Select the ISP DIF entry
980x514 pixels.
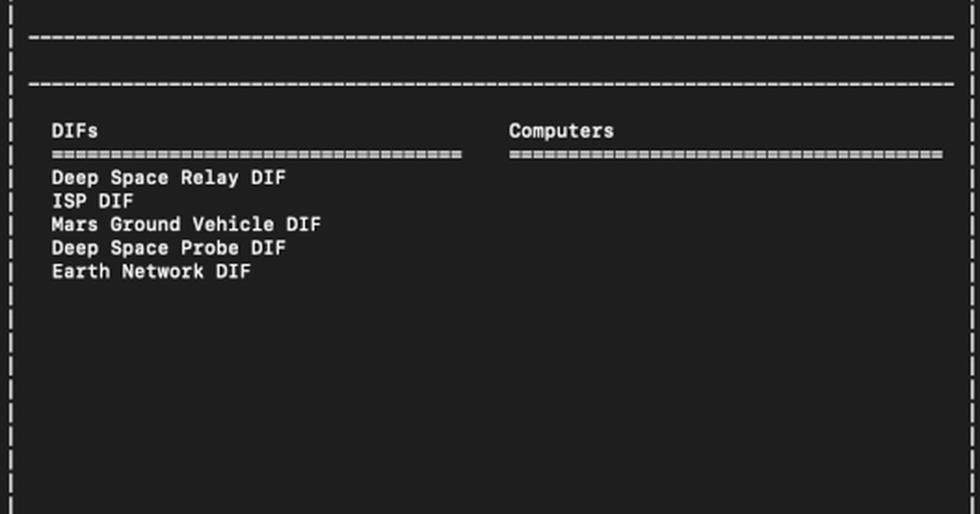click(92, 202)
